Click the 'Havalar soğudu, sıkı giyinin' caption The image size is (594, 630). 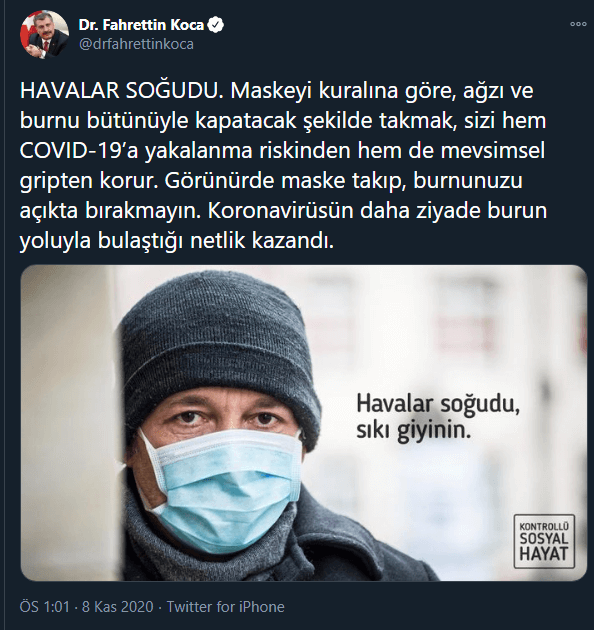(438, 417)
